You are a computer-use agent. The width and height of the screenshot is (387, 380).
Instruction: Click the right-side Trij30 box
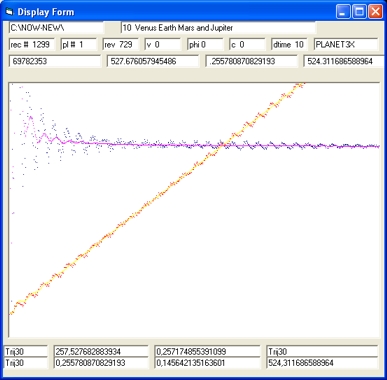click(322, 351)
